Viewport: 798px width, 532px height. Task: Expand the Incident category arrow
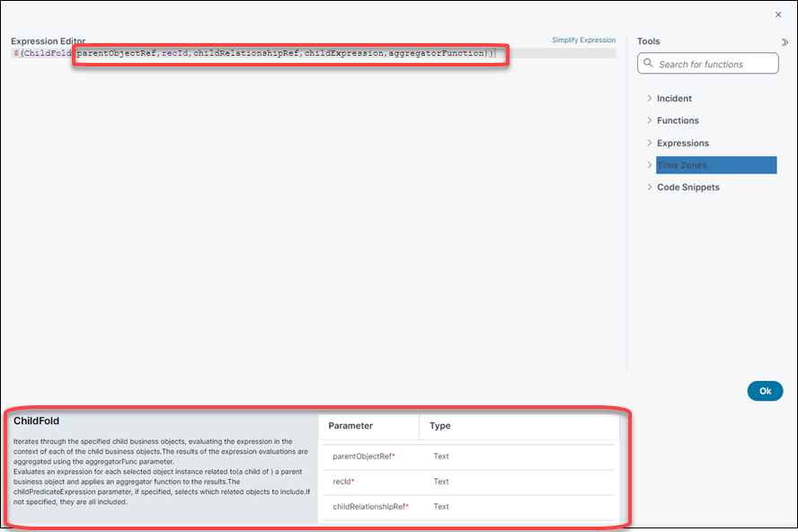click(649, 98)
